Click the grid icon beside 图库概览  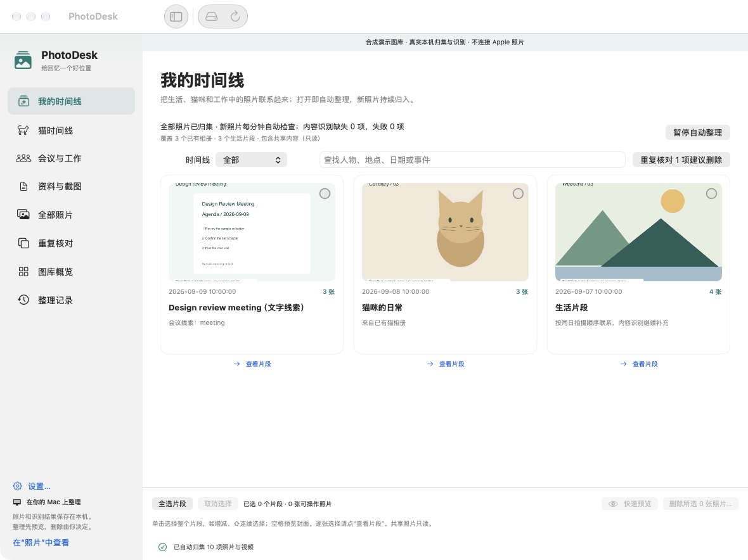(23, 272)
